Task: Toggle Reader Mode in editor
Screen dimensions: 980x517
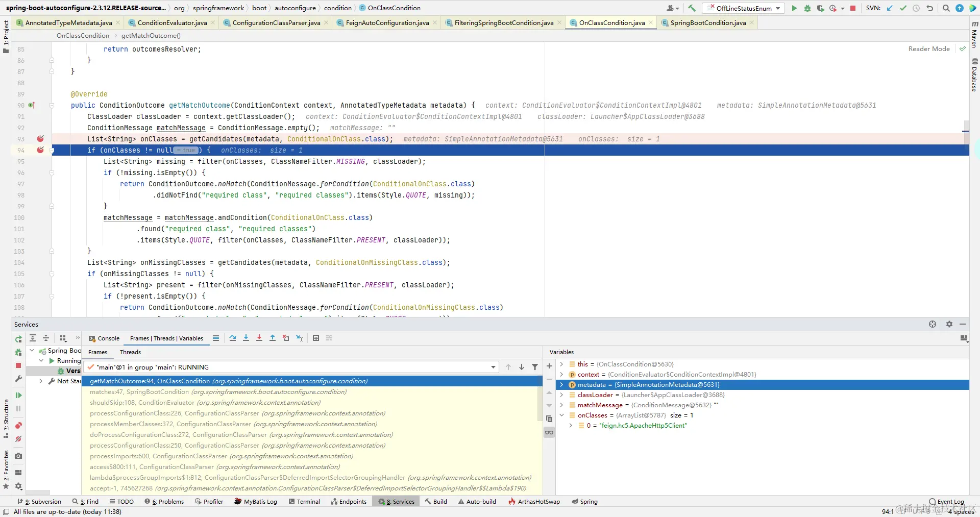Action: pyautogui.click(x=929, y=49)
